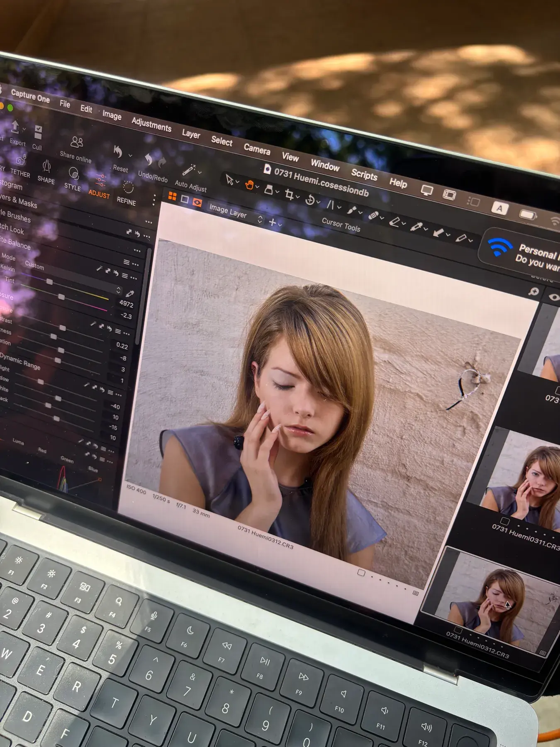This screenshot has height=747, width=560.
Task: Click the macOS battery status icon
Action: [x=527, y=214]
